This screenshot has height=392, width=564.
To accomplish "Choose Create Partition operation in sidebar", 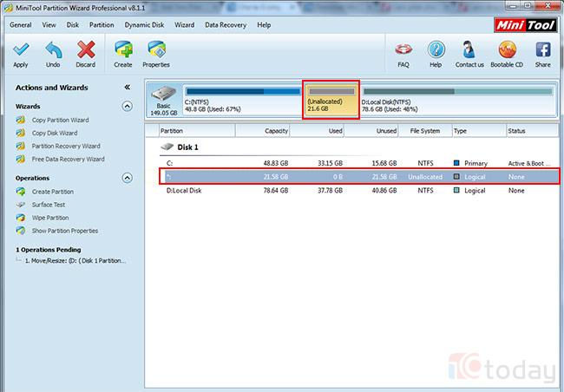I will click(x=53, y=192).
